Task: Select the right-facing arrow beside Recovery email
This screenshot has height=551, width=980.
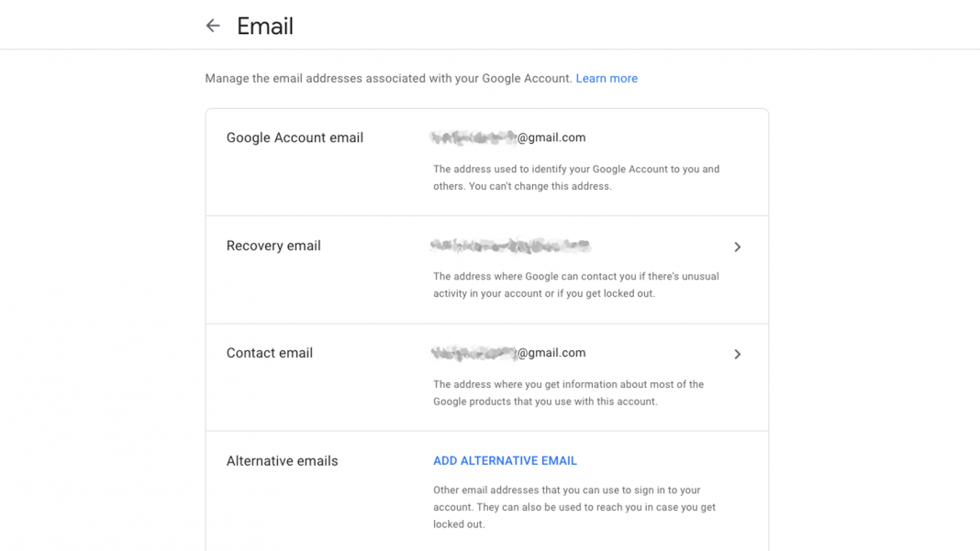Action: tap(738, 247)
